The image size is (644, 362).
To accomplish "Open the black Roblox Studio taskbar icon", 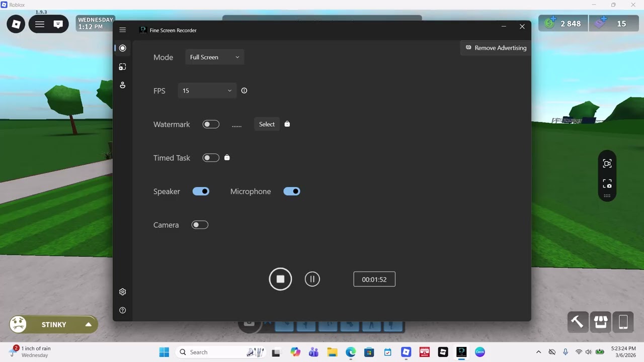I will point(443,352).
